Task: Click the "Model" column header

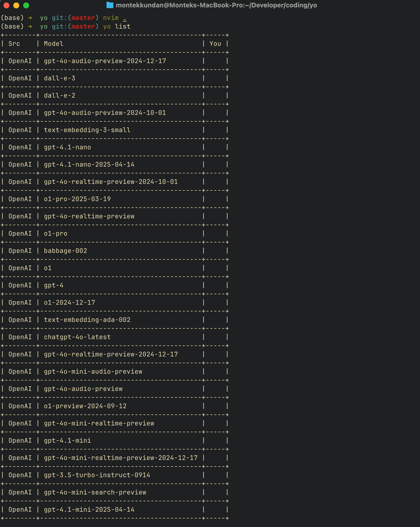Action: (x=53, y=44)
